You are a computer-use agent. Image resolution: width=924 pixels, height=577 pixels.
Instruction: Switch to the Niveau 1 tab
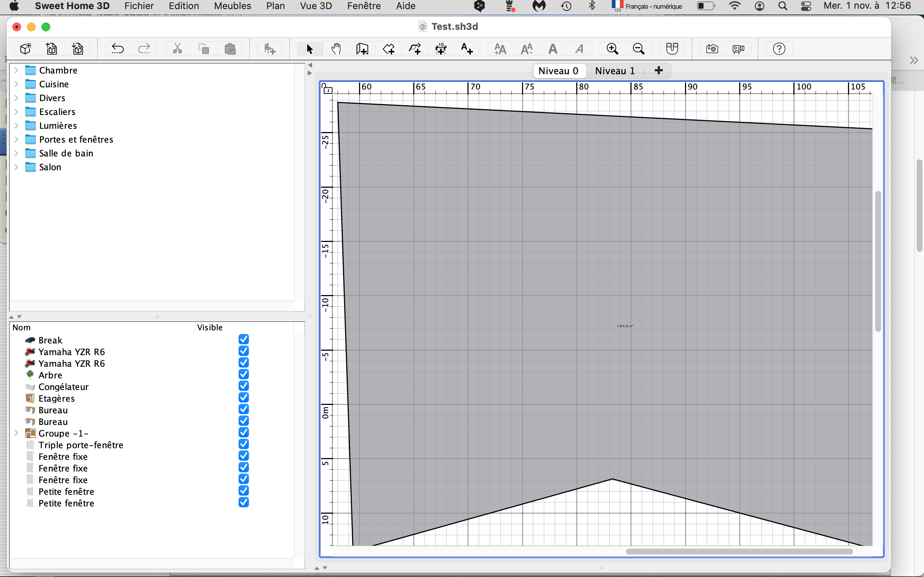click(614, 71)
